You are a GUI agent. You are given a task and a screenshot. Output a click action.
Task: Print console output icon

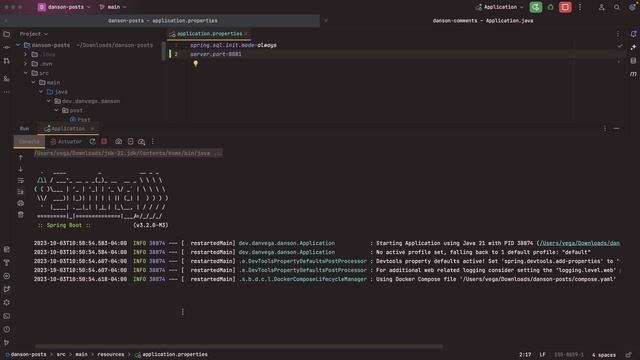tap(21, 203)
